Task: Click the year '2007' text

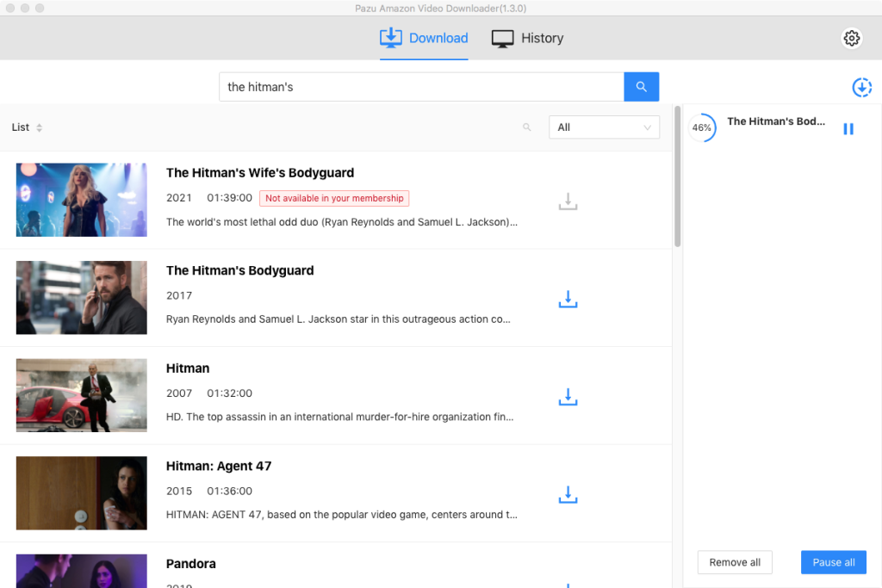Action: click(179, 393)
